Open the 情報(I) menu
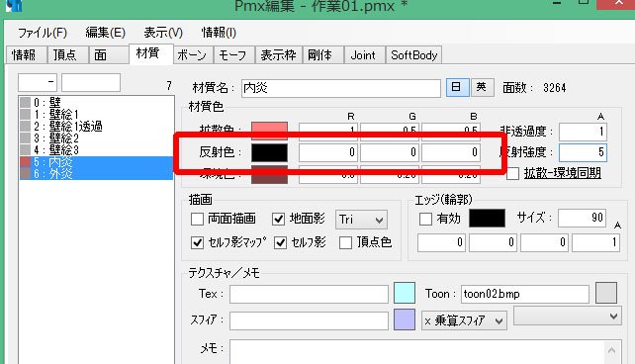The image size is (635, 364). (219, 33)
